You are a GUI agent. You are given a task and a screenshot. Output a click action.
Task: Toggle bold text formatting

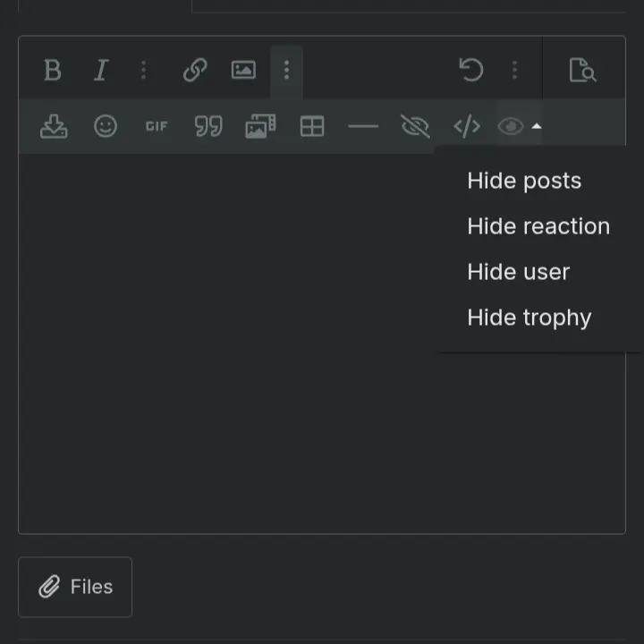[x=53, y=70]
